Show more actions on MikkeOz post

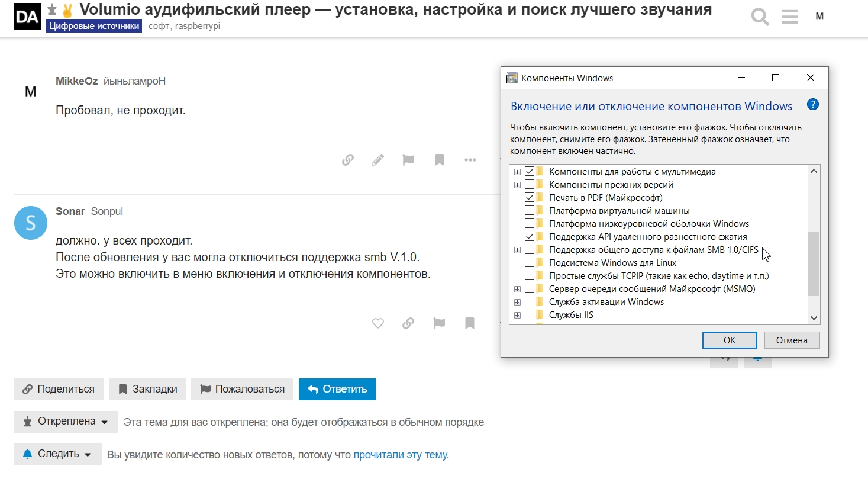click(470, 160)
